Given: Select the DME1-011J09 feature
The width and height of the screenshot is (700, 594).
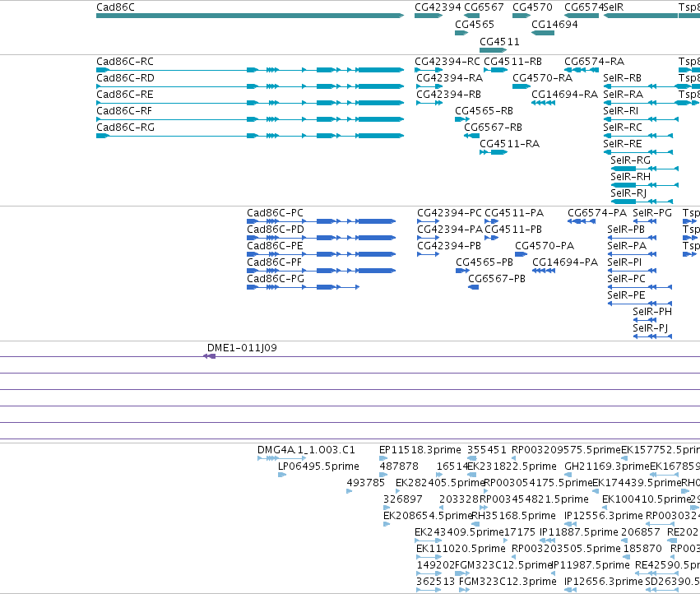Looking at the screenshot, I should (x=210, y=356).
